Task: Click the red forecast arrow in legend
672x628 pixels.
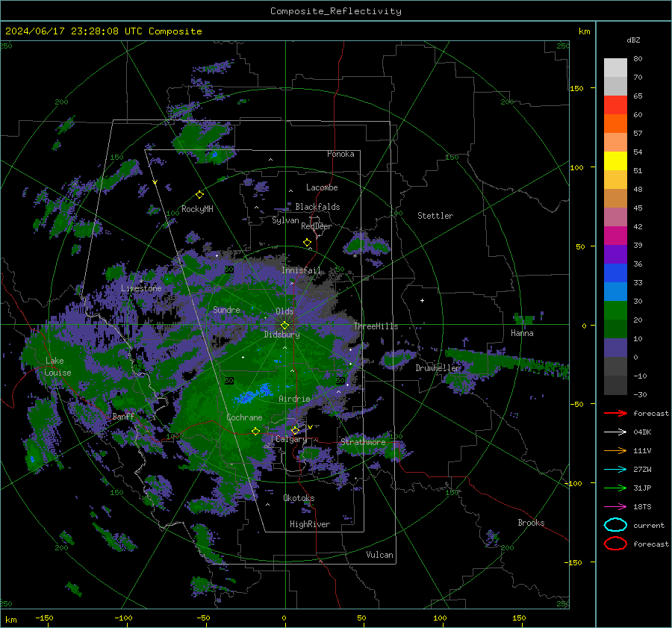Action: [615, 413]
